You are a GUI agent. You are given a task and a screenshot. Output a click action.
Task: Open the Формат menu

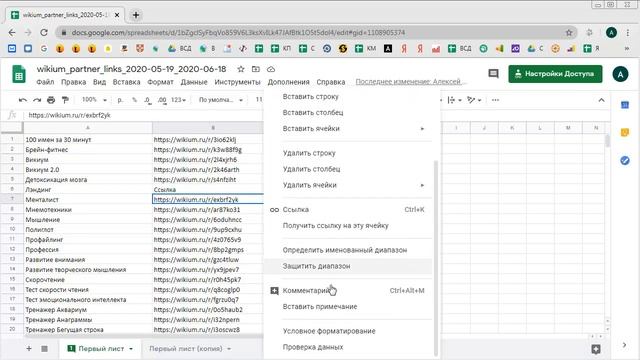[x=160, y=82]
